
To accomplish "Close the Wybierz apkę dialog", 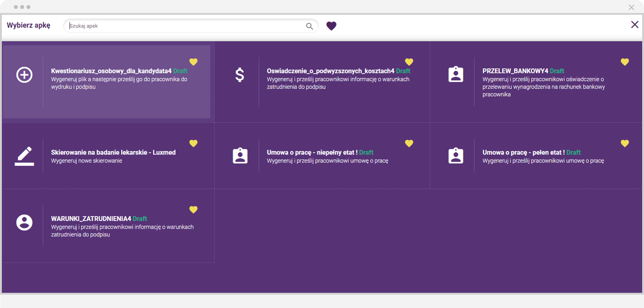I will click(x=634, y=24).
